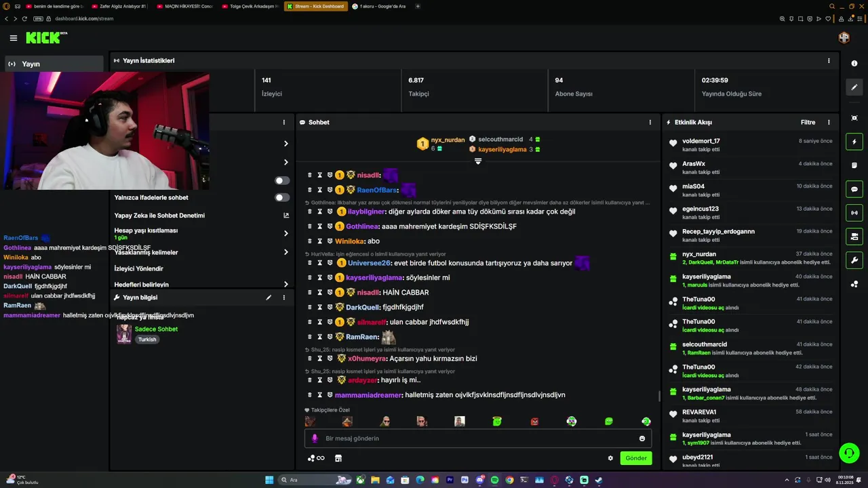
Task: Toggle the lightning activity feed sidebar icon
Action: tap(854, 142)
